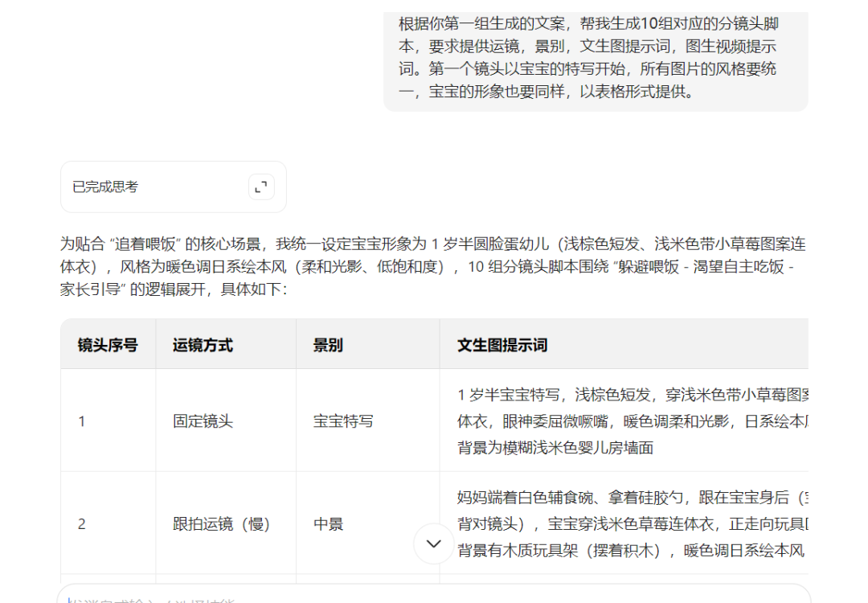Click the 镜头序号 column header
Screen dimensions: 868x603
pos(108,345)
